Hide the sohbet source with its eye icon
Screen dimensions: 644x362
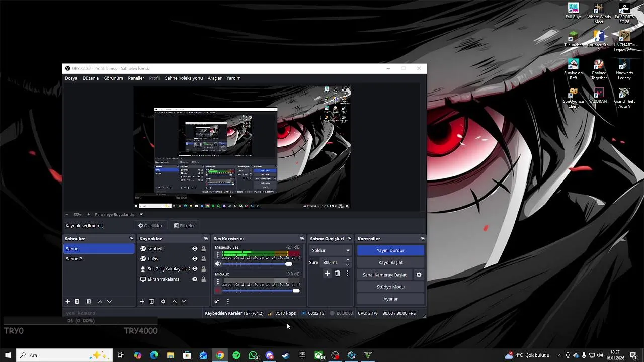point(195,249)
